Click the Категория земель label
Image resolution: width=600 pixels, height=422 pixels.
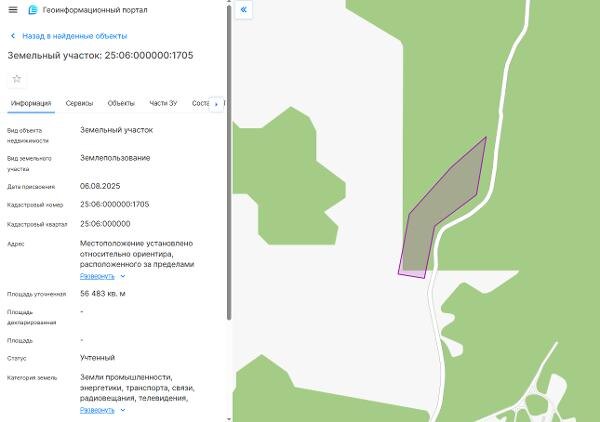coord(32,378)
